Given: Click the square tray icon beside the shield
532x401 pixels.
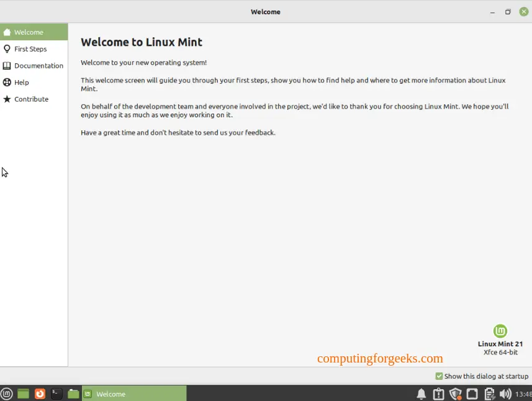Looking at the screenshot, I should tap(472, 394).
